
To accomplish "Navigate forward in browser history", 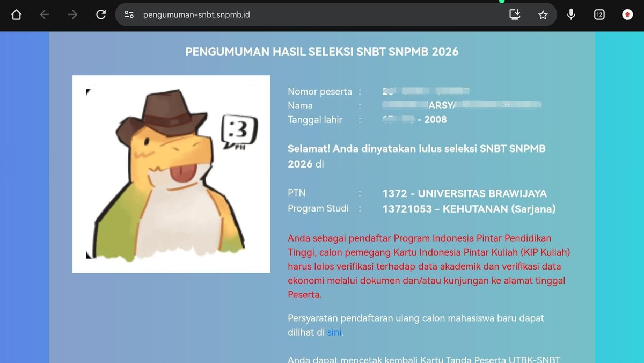I will pyautogui.click(x=72, y=15).
